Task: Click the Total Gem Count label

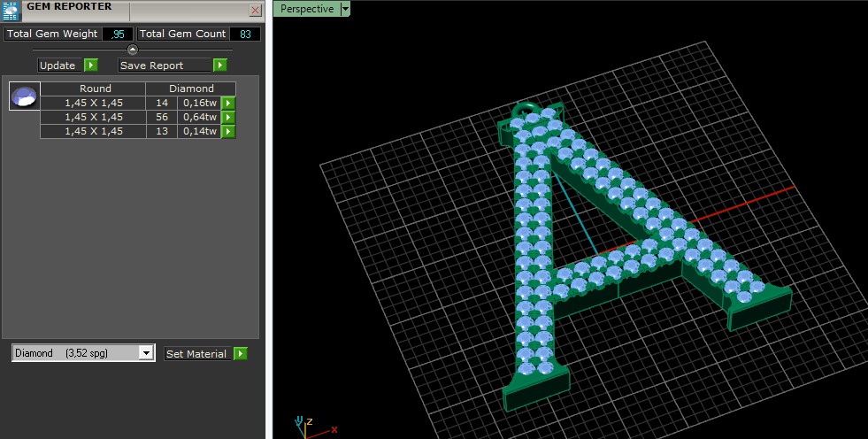Action: [182, 34]
